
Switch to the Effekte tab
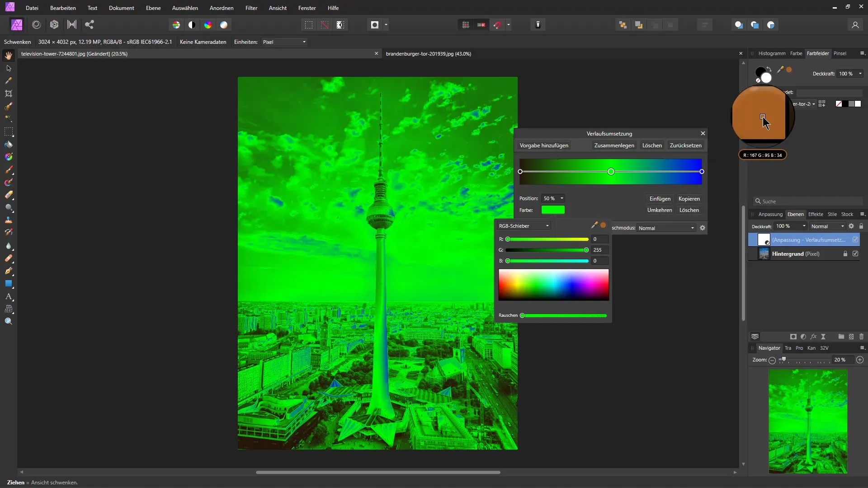coord(816,214)
